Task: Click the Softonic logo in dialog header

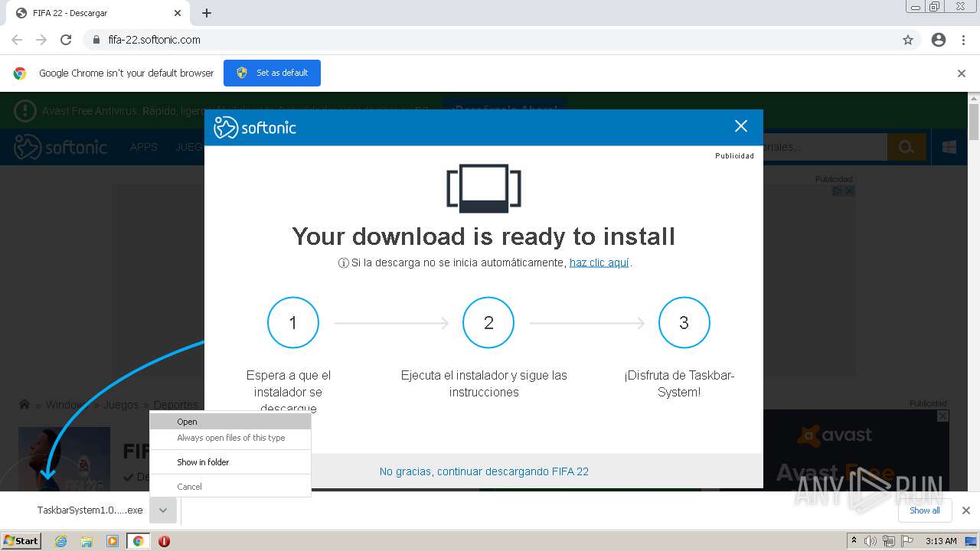Action: click(255, 127)
